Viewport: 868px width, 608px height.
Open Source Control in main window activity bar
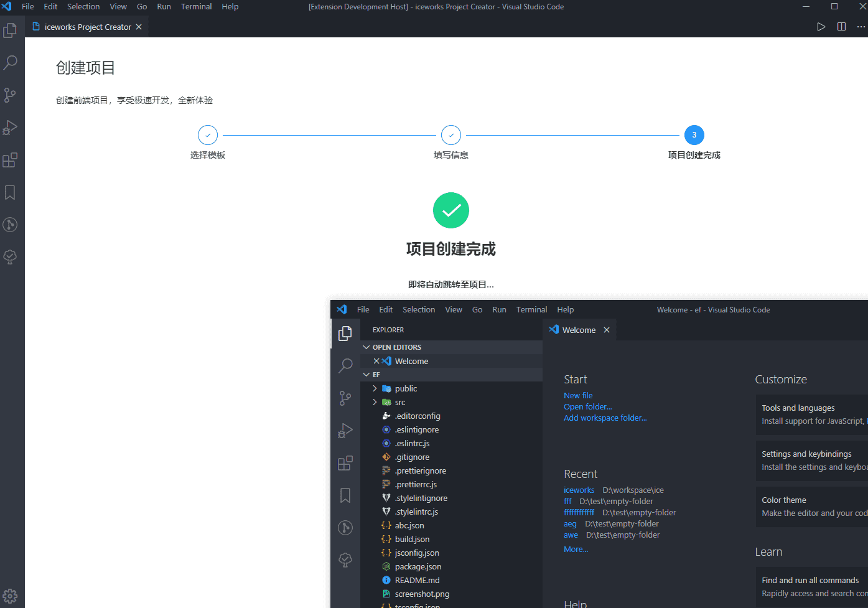10,95
